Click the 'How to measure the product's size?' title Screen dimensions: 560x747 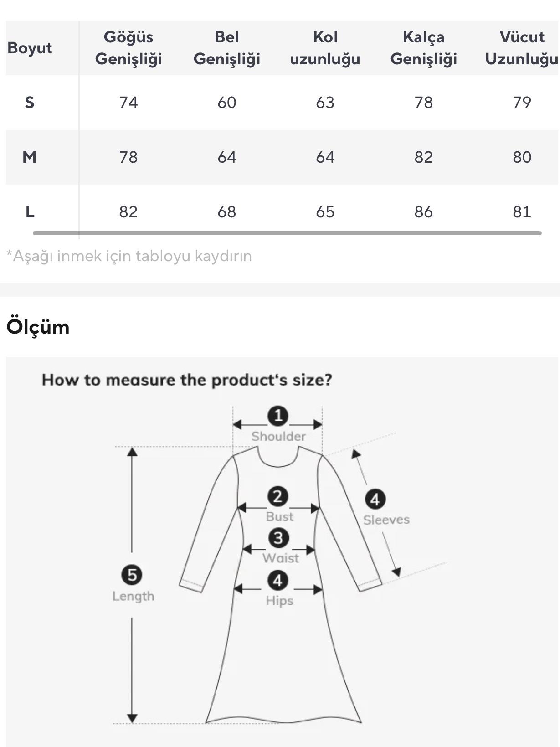coord(187,380)
